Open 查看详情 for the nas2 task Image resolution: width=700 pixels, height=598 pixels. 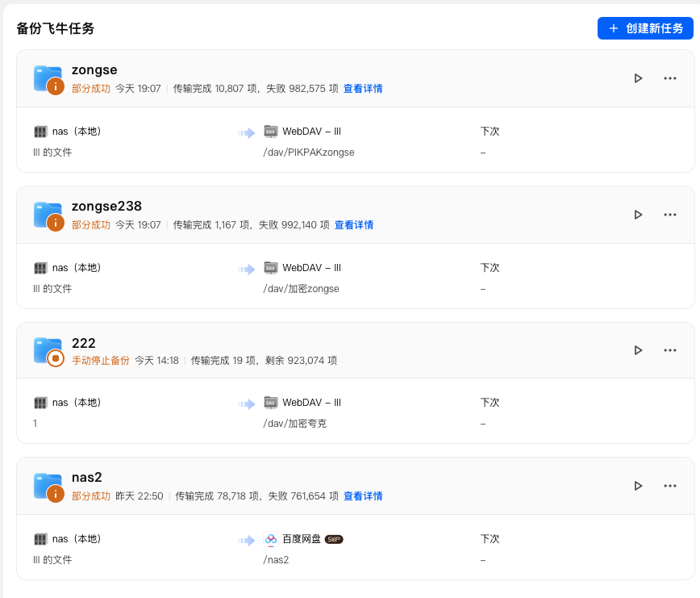coord(363,495)
